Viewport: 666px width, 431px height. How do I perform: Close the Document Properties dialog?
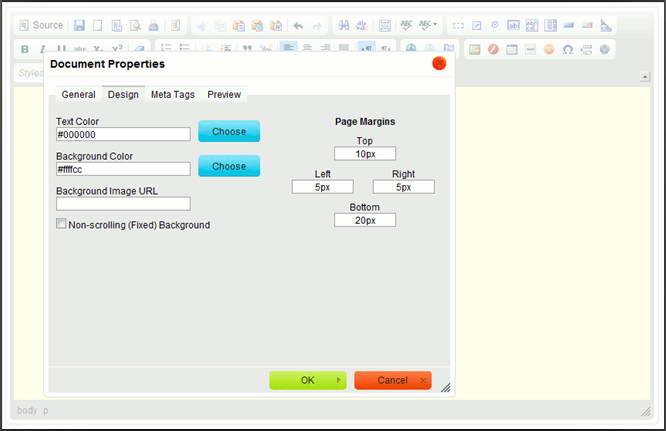(439, 64)
